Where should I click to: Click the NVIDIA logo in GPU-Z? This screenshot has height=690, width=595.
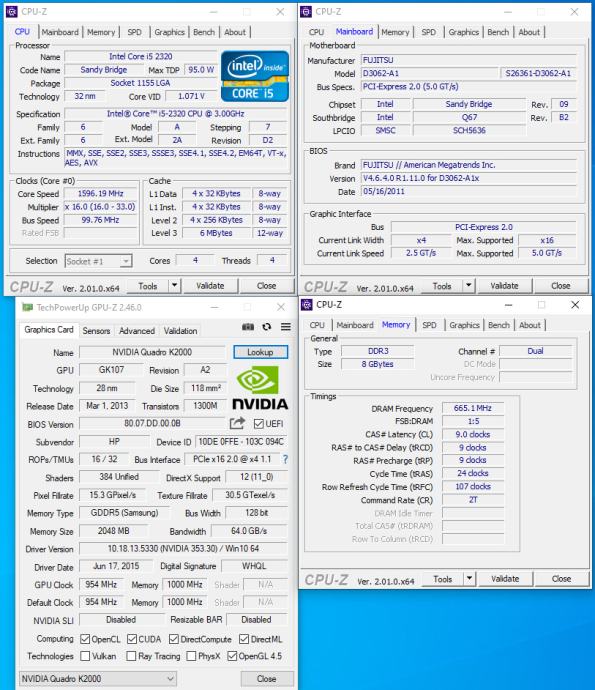[260, 388]
